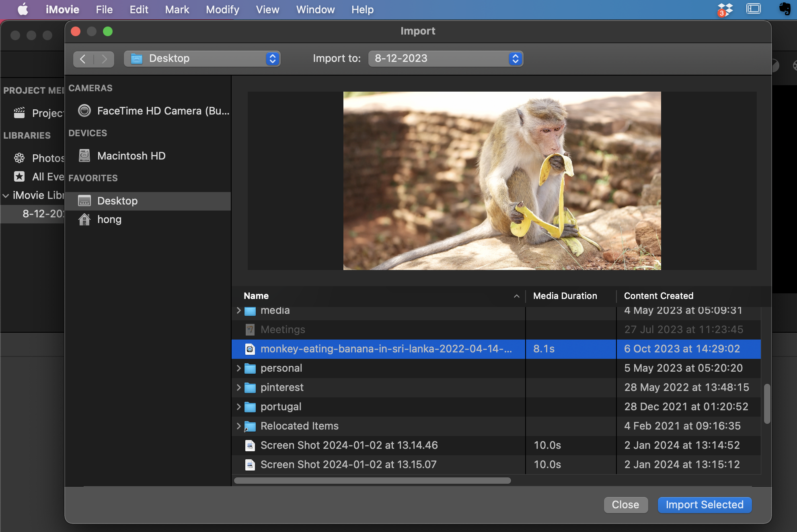797x532 pixels.
Task: Click the Macintosh HD device icon
Action: point(83,155)
